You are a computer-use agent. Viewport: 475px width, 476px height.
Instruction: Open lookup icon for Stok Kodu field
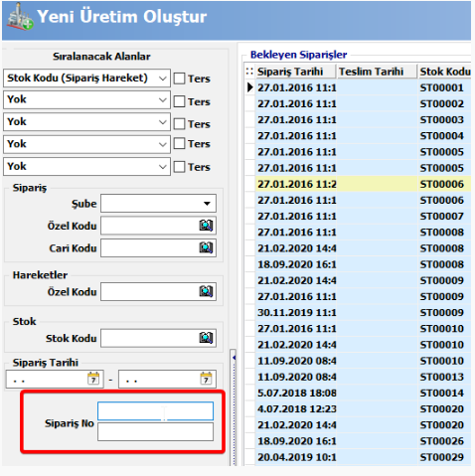[x=206, y=338]
